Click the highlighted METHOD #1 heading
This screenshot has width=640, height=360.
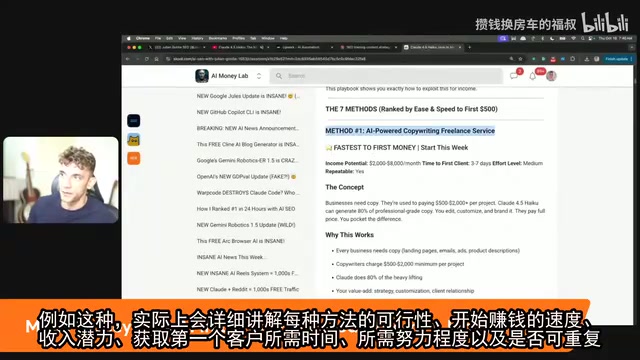(x=410, y=131)
